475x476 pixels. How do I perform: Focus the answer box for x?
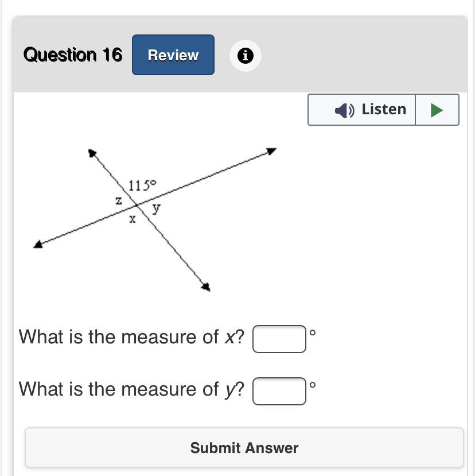coord(279,339)
